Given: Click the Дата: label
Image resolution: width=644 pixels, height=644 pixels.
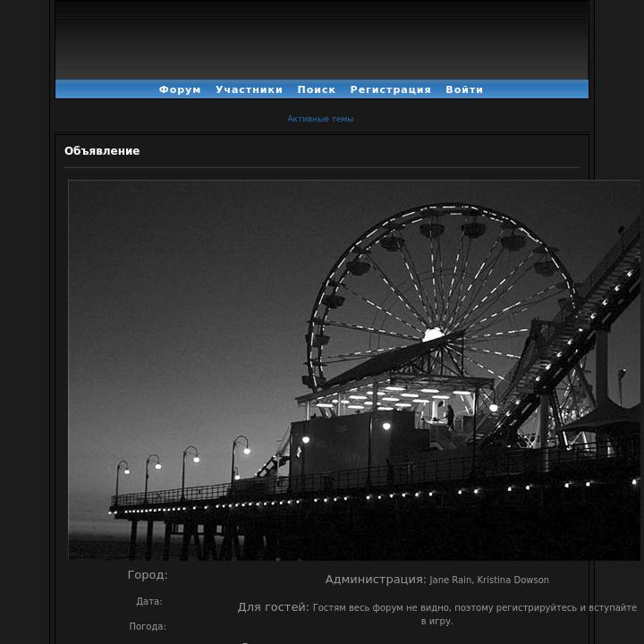Looking at the screenshot, I should 149,601.
